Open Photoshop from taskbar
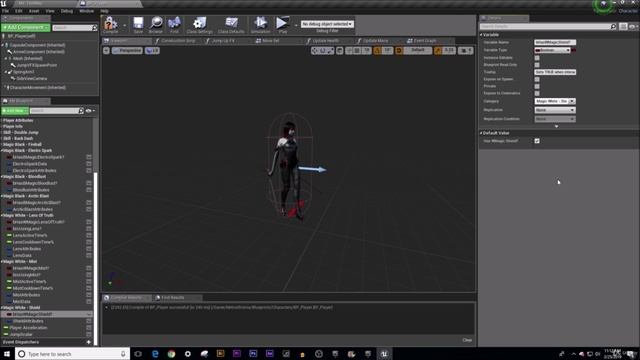The image size is (640, 360). [253, 354]
